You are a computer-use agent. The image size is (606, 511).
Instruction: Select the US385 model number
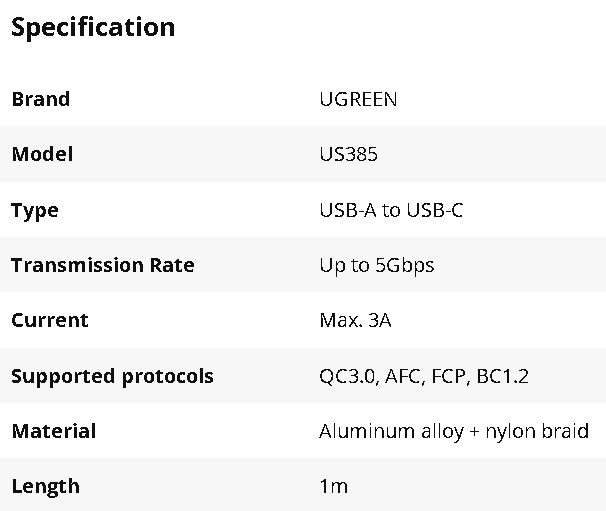348,155
